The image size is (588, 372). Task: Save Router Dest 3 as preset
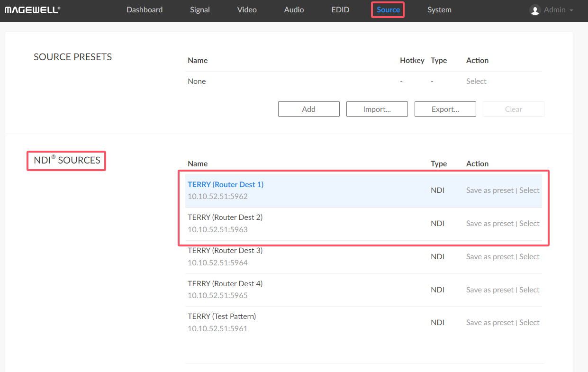click(489, 257)
